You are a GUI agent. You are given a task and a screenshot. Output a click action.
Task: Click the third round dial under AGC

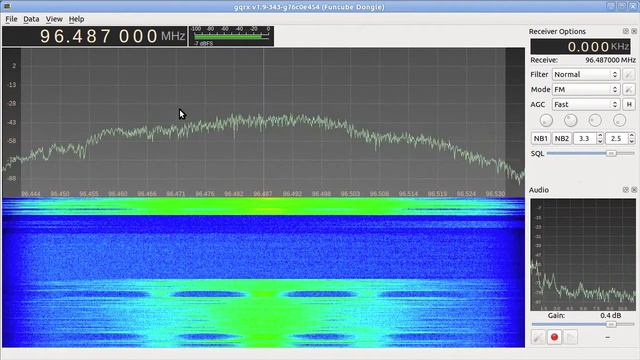tap(595, 120)
